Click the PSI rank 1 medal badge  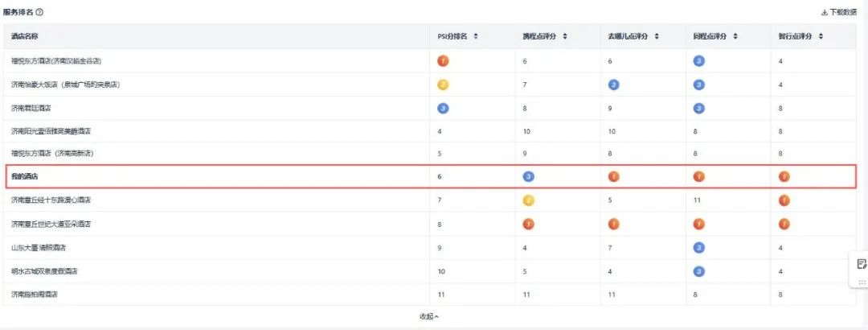click(x=443, y=61)
